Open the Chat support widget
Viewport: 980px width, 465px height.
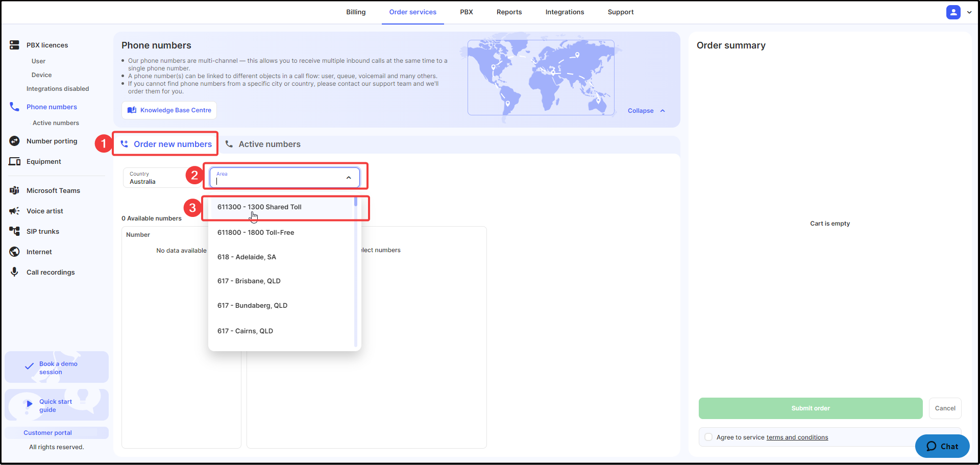942,446
